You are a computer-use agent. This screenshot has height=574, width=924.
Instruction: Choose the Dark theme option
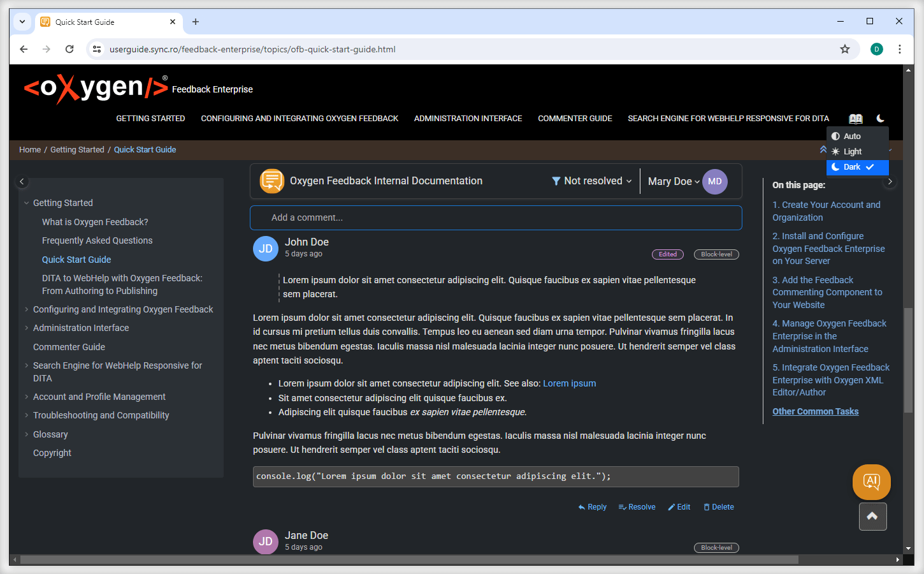(852, 167)
